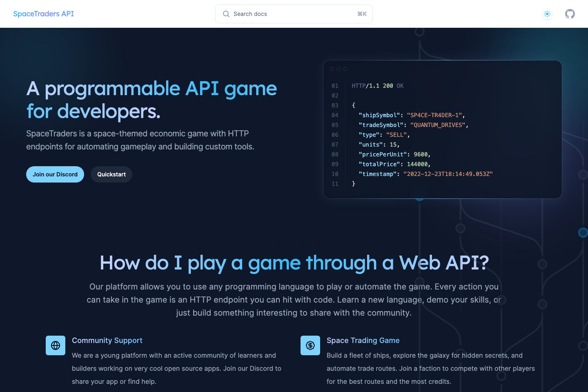
Task: Open the SpaceTraders GitHub repository icon
Action: pos(570,14)
